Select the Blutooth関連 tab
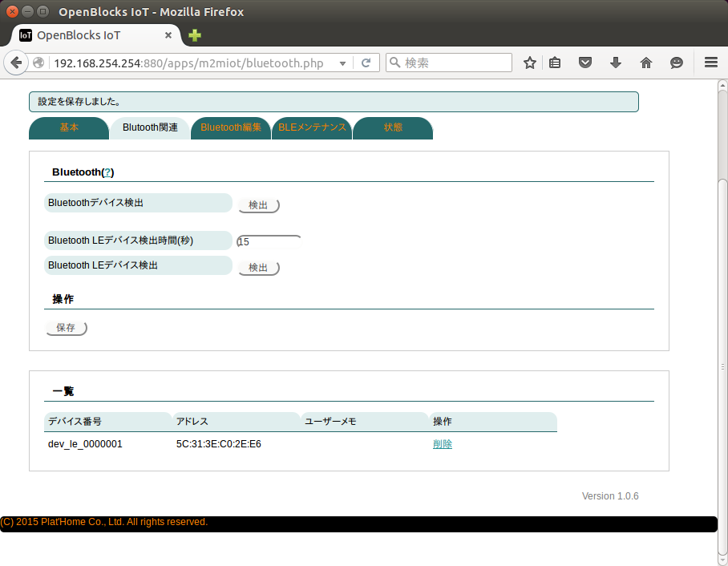This screenshot has width=728, height=566. [150, 127]
